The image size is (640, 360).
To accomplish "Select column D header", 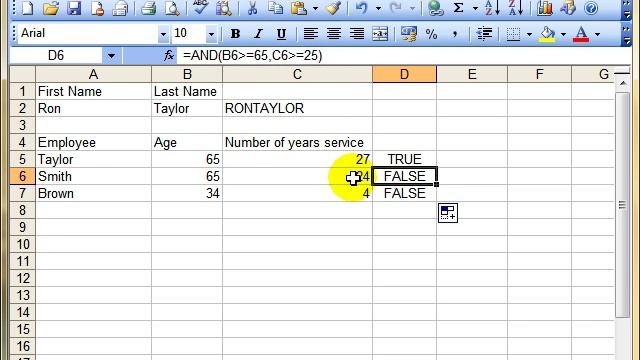I will pos(404,74).
